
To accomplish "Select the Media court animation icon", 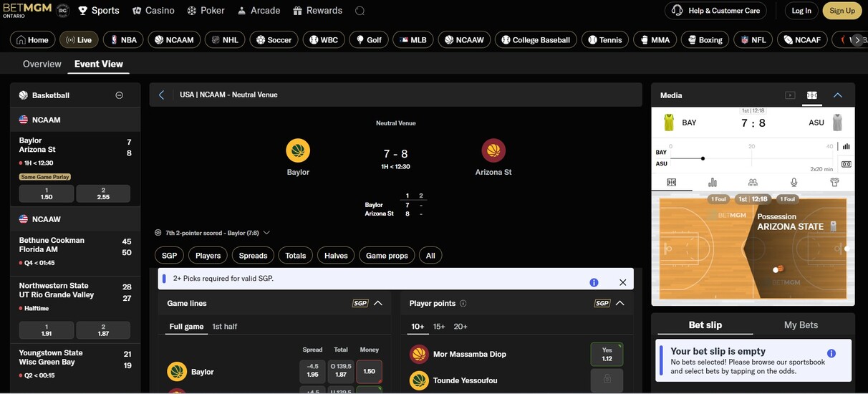I will point(812,95).
